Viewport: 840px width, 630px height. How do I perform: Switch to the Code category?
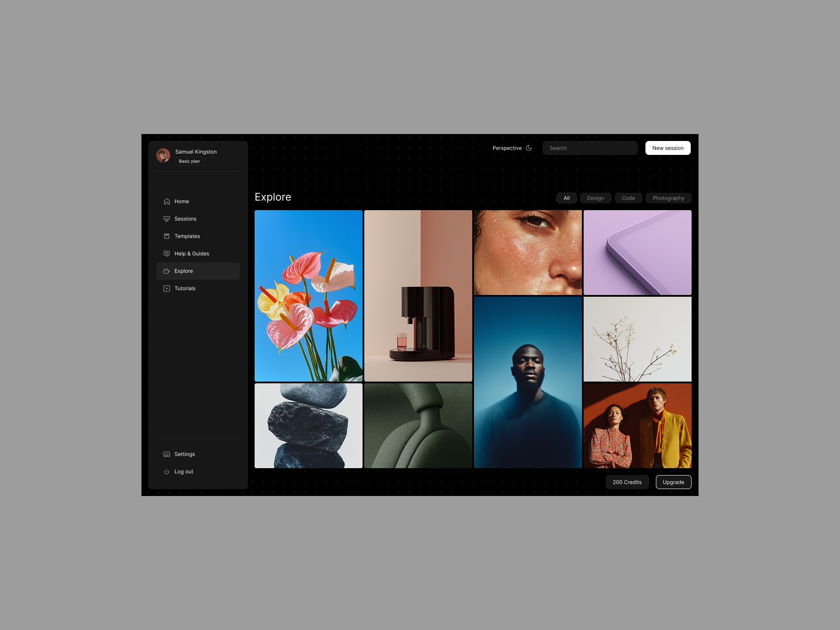tap(628, 198)
